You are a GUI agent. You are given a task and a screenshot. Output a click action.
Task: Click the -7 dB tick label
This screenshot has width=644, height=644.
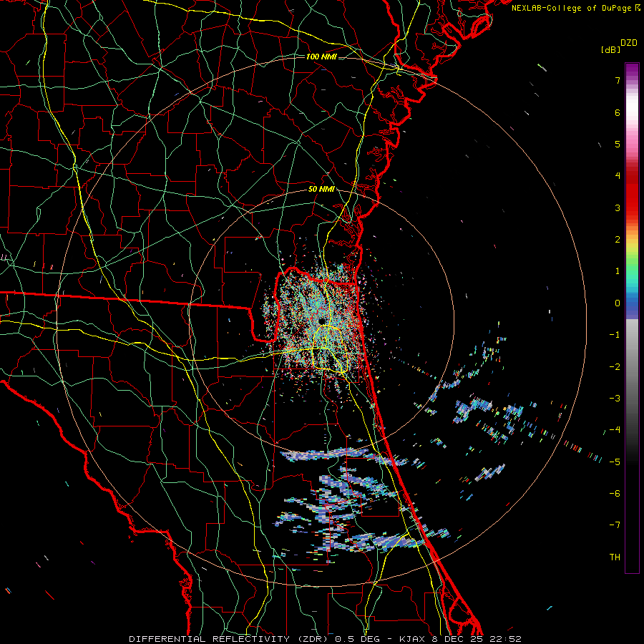[x=615, y=525]
